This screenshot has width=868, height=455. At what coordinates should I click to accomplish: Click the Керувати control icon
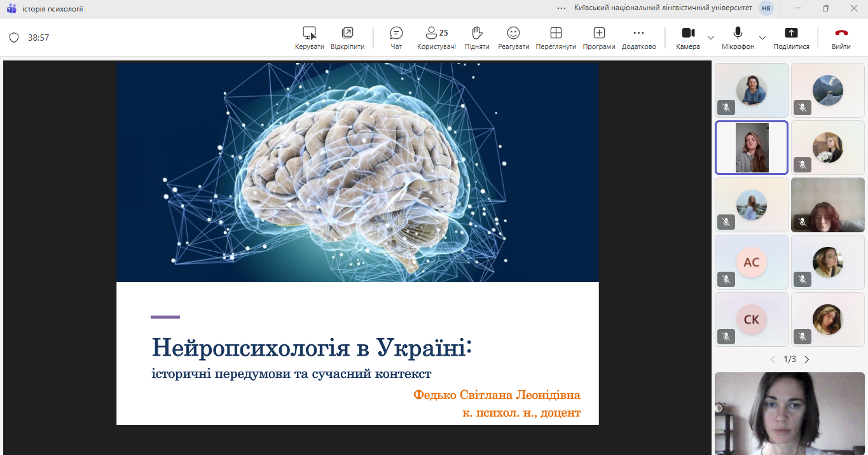[x=310, y=38]
